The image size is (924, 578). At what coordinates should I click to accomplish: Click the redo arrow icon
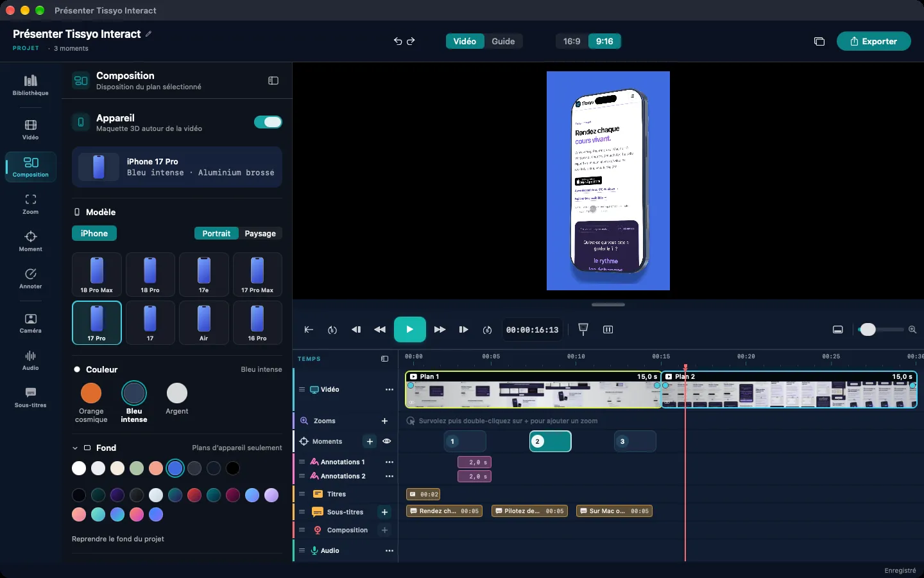coord(411,41)
